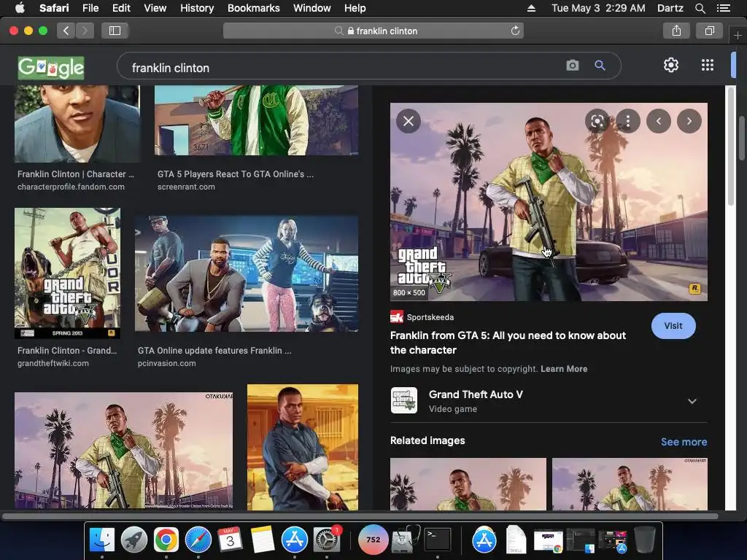747x560 pixels.
Task: Open the three-dot options on preview image
Action: click(628, 121)
